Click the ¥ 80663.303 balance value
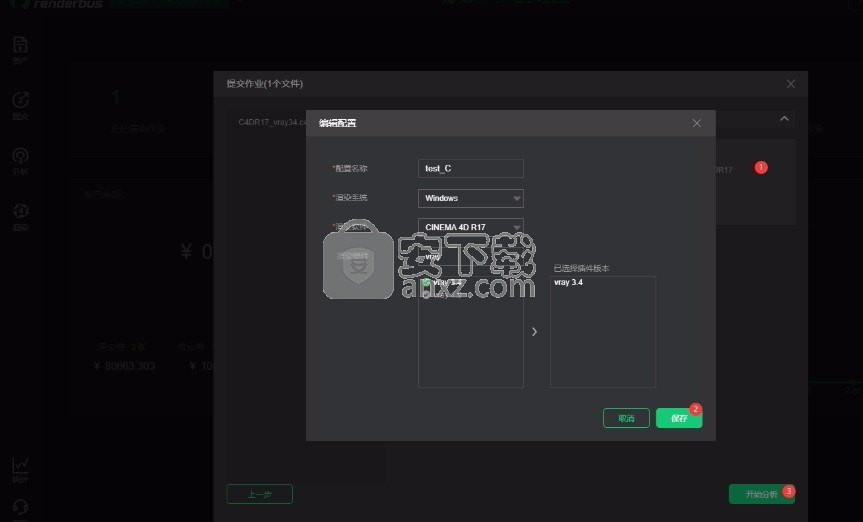The width and height of the screenshot is (863, 522). coord(125,366)
